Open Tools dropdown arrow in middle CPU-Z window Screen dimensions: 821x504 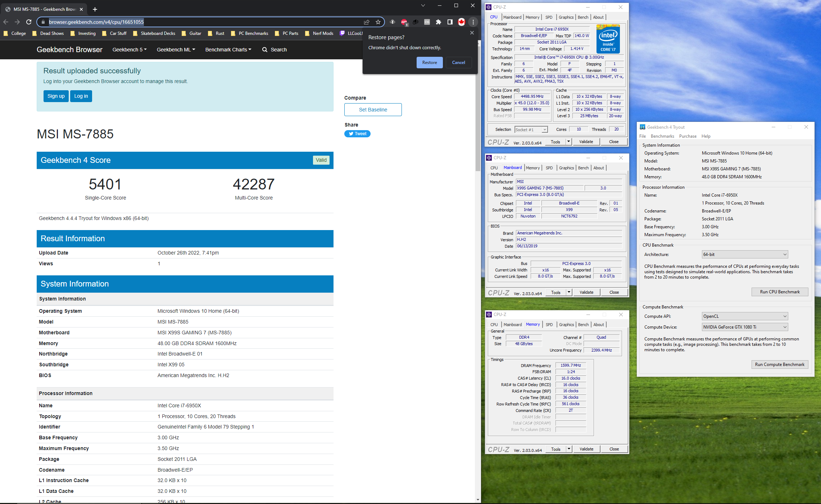click(569, 292)
